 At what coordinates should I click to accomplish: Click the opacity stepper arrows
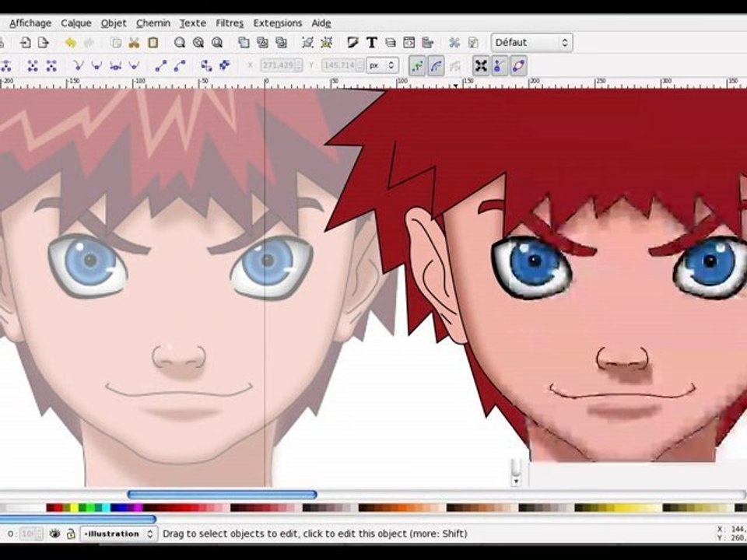tap(39, 534)
